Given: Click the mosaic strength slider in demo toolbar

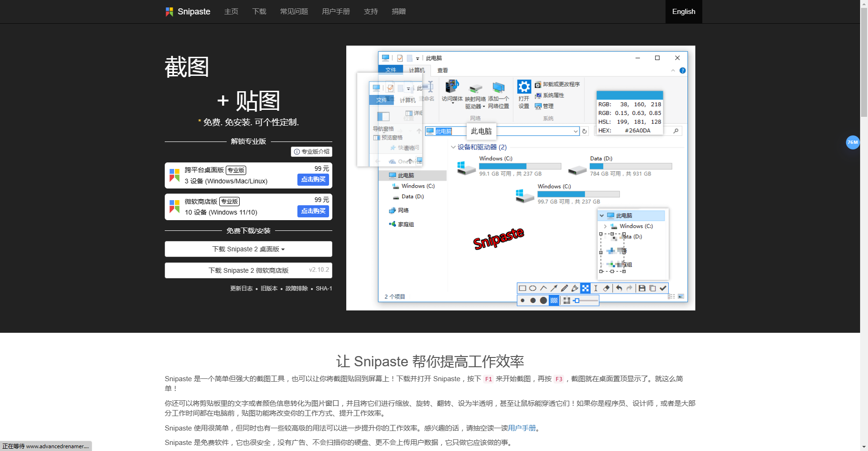Looking at the screenshot, I should [x=585, y=301].
